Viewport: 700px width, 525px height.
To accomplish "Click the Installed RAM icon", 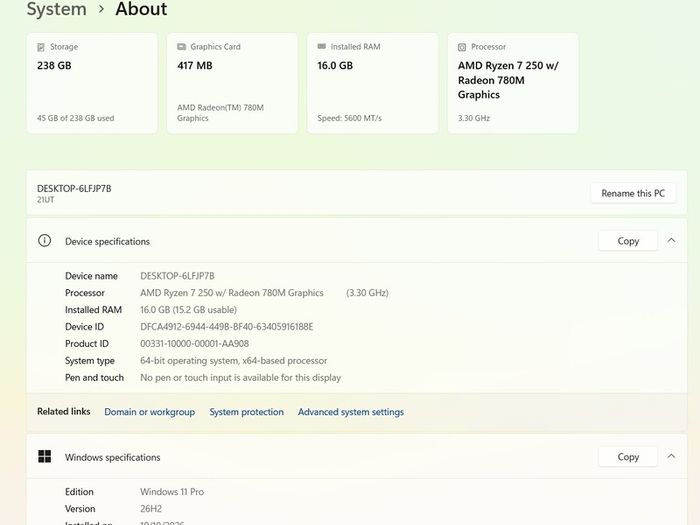I will click(x=321, y=46).
